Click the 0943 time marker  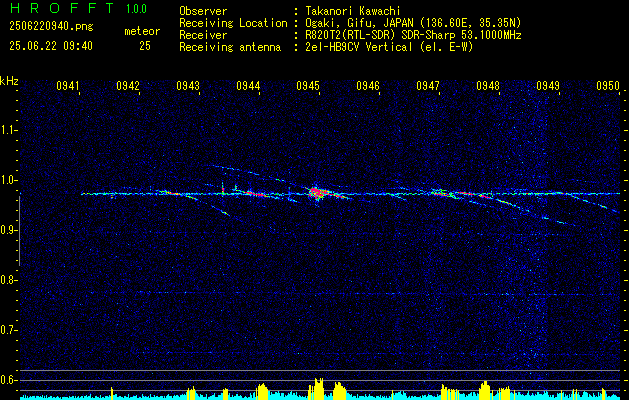tap(188, 86)
